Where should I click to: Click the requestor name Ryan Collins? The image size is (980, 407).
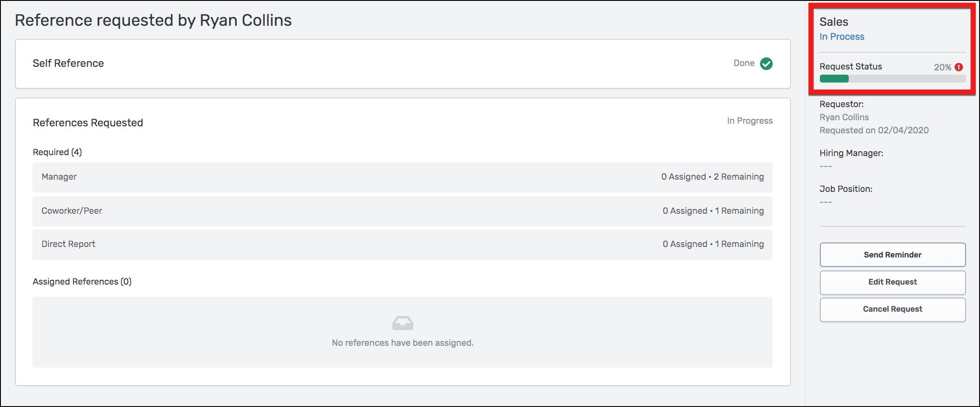coord(844,118)
